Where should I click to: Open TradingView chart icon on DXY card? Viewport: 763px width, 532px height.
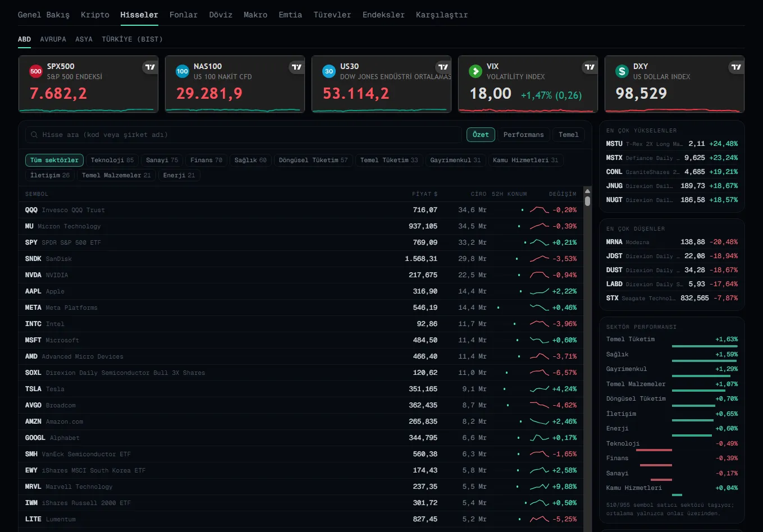[x=736, y=67]
